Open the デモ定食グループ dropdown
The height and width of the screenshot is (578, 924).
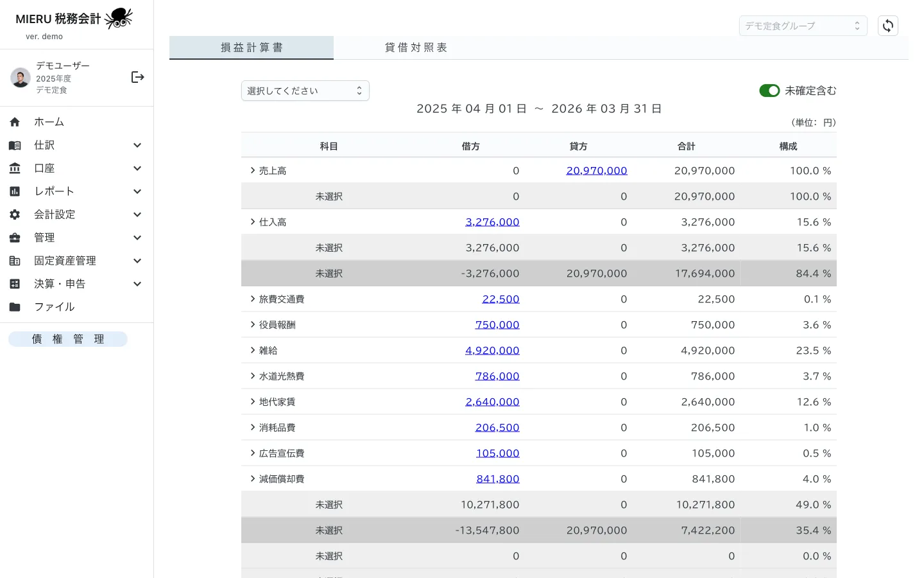(x=803, y=26)
